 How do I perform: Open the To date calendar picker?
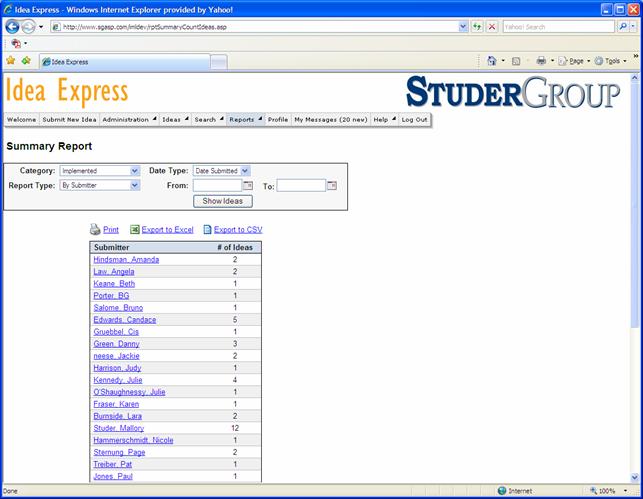tap(332, 186)
